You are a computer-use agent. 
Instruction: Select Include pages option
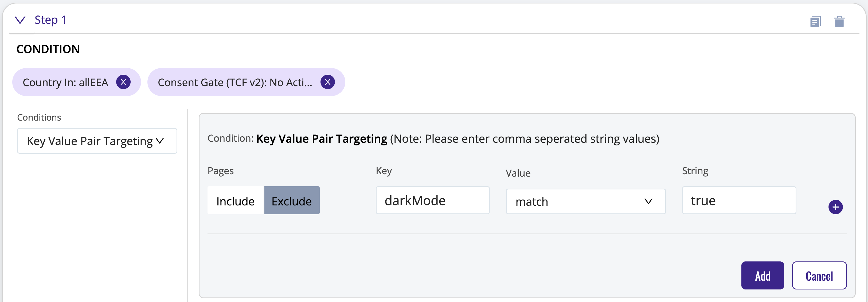point(236,201)
